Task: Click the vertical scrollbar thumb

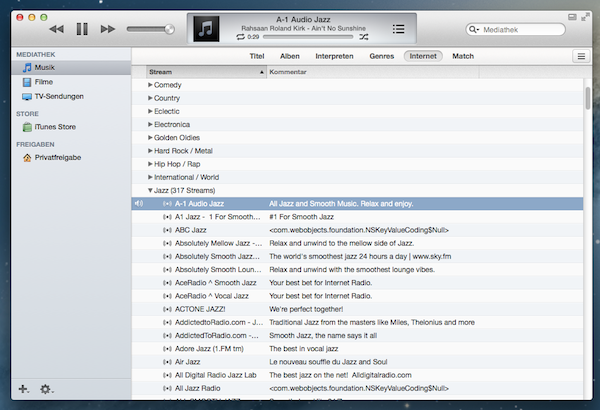Action: pyautogui.click(x=587, y=98)
